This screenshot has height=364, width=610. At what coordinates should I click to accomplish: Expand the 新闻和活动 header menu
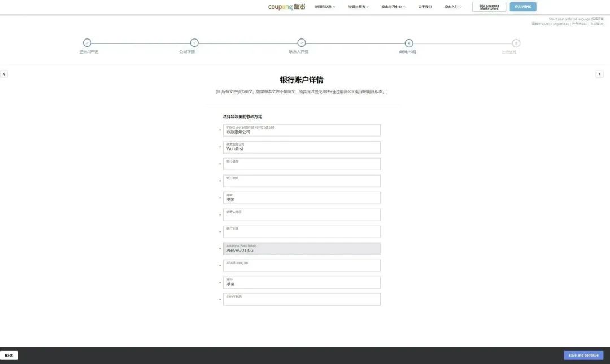tap(325, 7)
